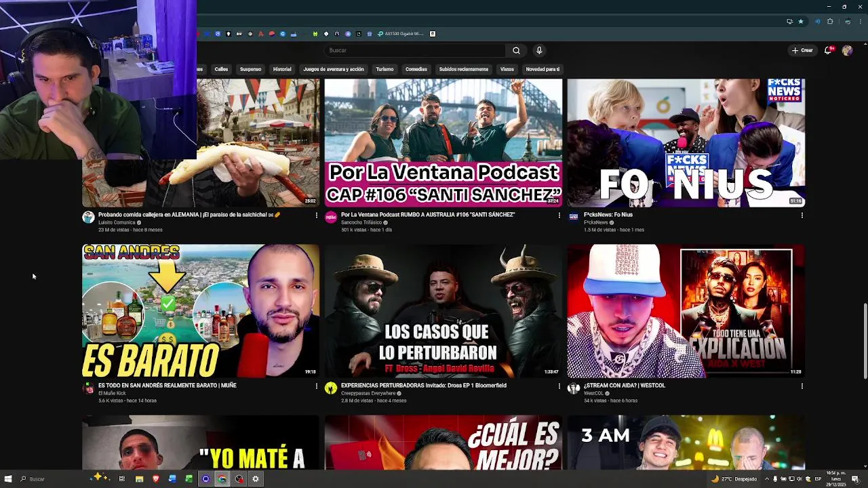Image resolution: width=868 pixels, height=488 pixels.
Task: Open more options for Alemania salchicha video
Action: 316,215
